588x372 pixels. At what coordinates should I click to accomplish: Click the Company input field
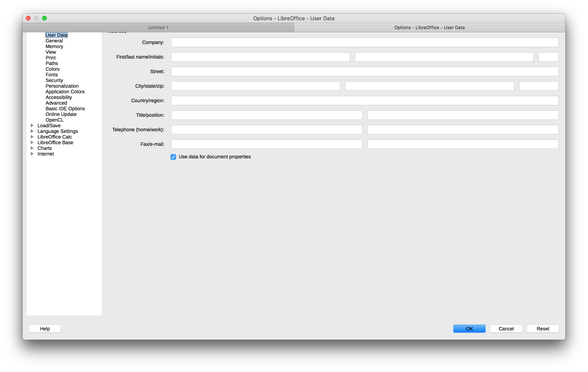364,42
